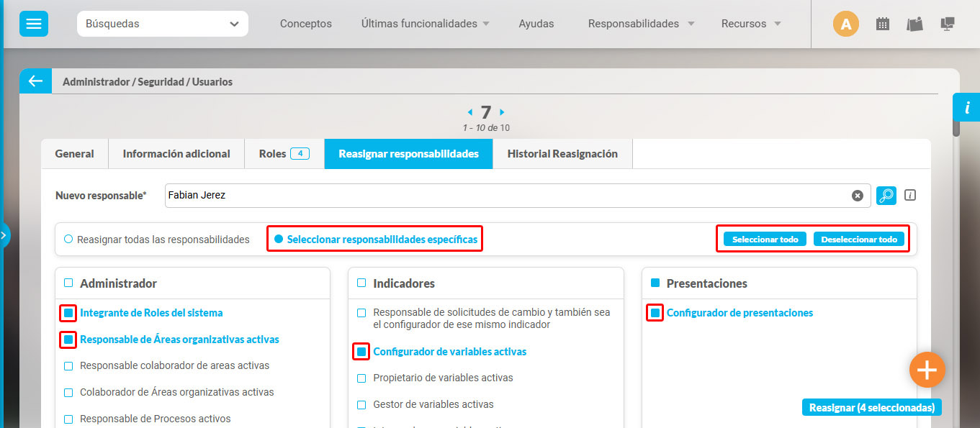Switch to the Historial Reasignación tab
The width and height of the screenshot is (980, 428).
click(562, 153)
